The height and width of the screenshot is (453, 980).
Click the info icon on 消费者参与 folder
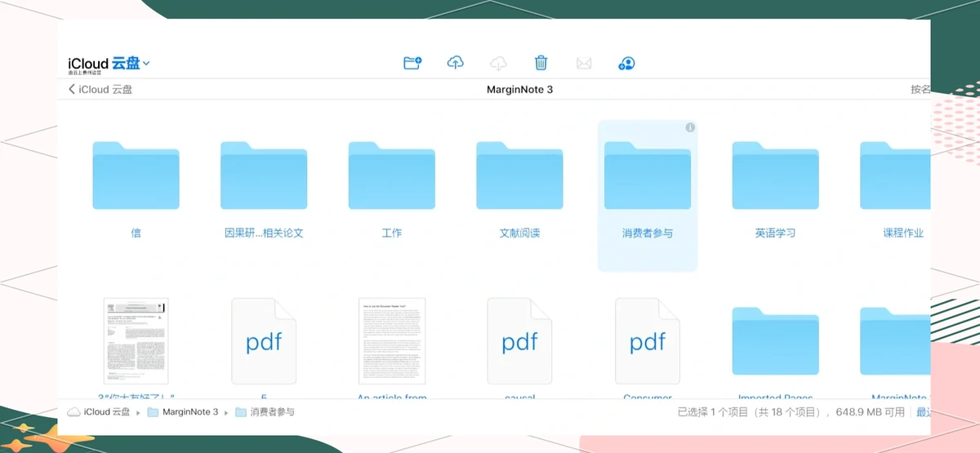pos(690,127)
